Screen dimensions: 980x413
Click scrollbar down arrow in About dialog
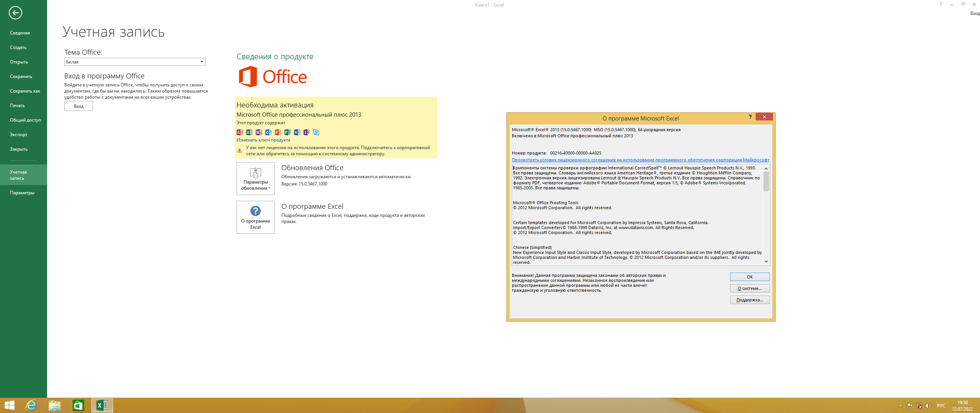(x=766, y=262)
